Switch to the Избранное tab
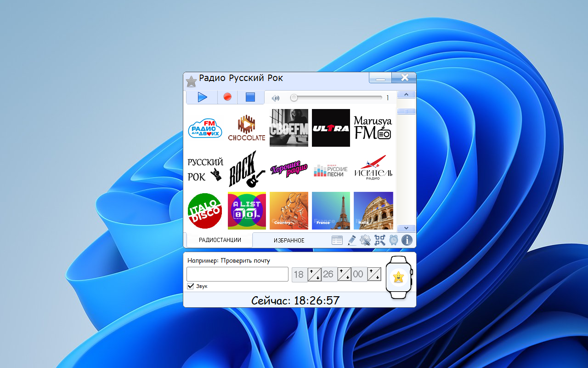 click(289, 240)
